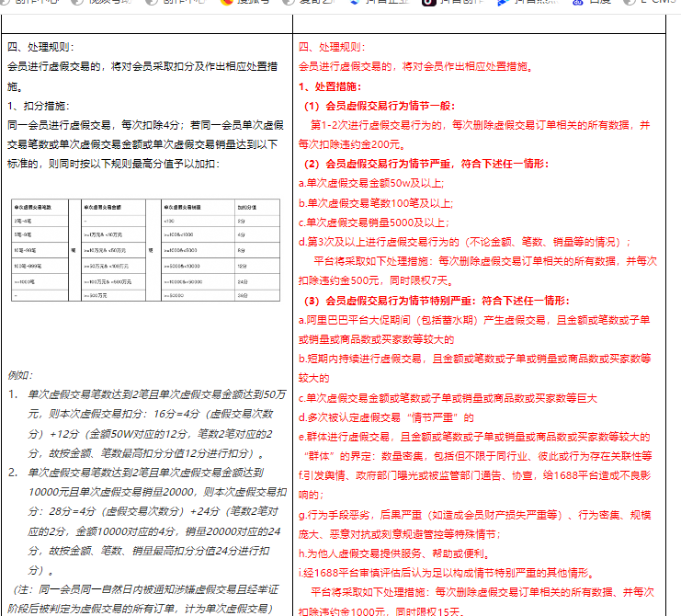This screenshot has height=616, width=681.
Task: Click the line 同一会员进行虚假交易，每次扣除4分
Action: (145, 125)
